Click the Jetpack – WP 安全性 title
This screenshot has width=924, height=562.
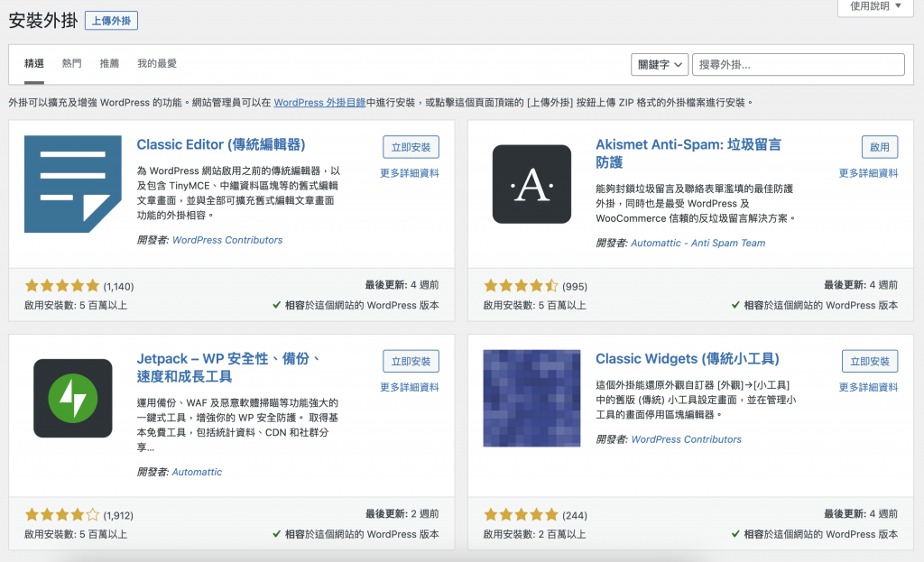click(228, 367)
